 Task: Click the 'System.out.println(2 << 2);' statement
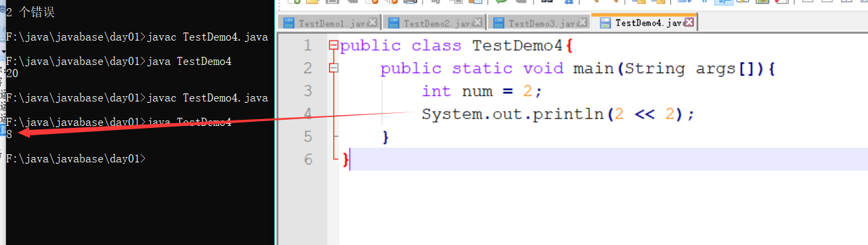point(559,114)
